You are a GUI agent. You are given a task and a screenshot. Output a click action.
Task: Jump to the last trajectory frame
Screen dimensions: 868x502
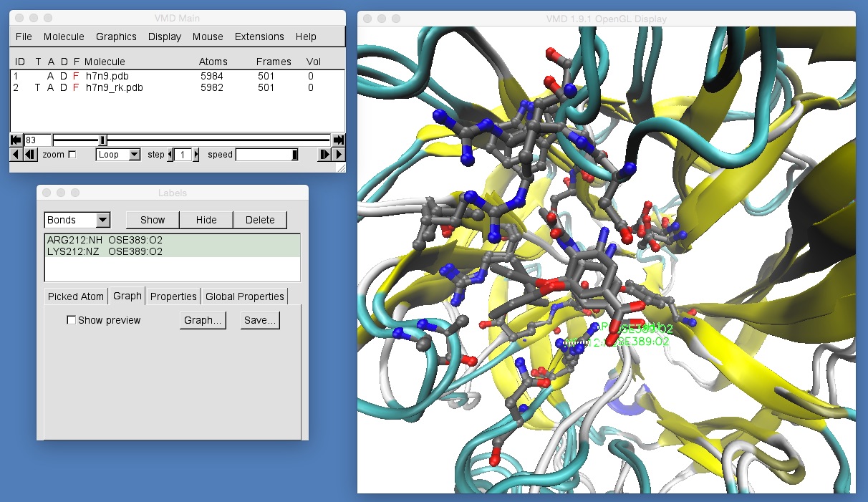[x=339, y=140]
